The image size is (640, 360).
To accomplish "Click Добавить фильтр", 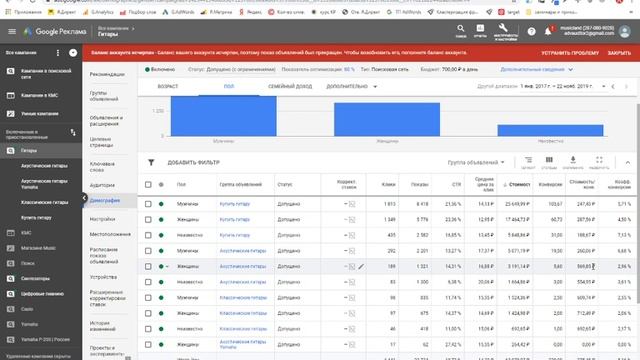I will 193,162.
